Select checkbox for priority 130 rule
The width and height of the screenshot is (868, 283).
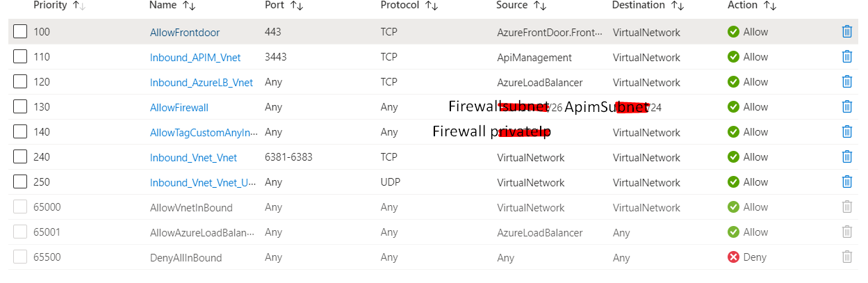(20, 107)
